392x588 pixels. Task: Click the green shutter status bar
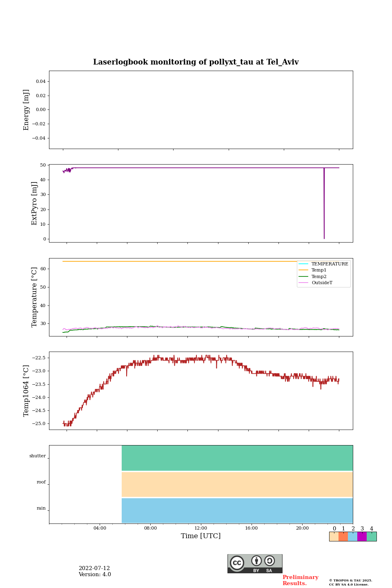237,458
